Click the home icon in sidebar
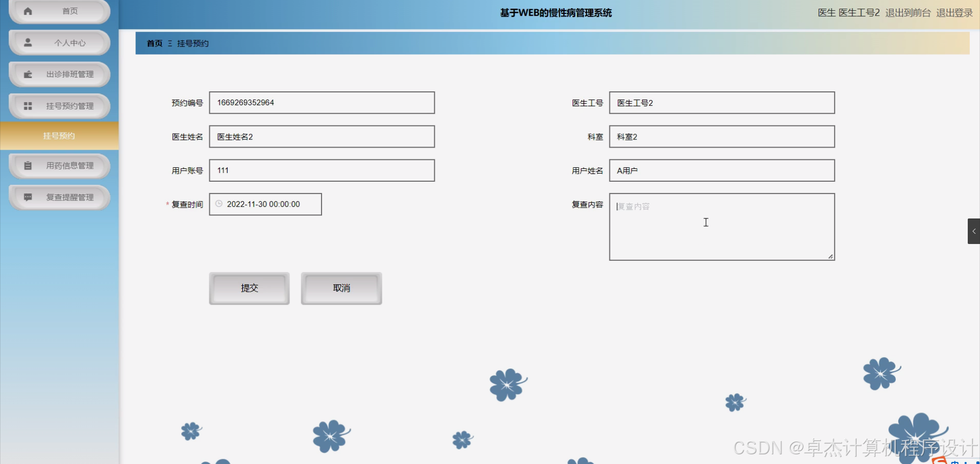Viewport: 980px width, 464px height. click(28, 11)
